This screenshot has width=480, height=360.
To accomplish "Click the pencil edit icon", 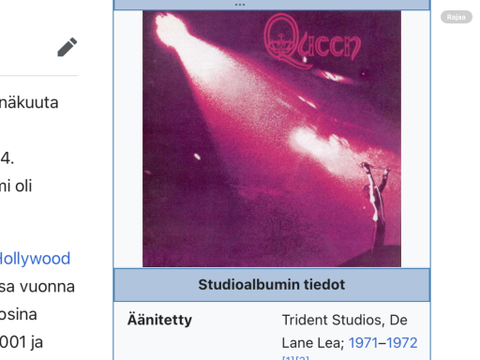I will click(x=67, y=47).
